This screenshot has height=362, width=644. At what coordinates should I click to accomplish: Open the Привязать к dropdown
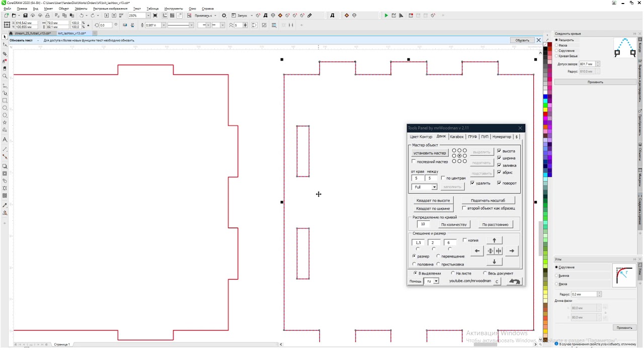(x=215, y=16)
